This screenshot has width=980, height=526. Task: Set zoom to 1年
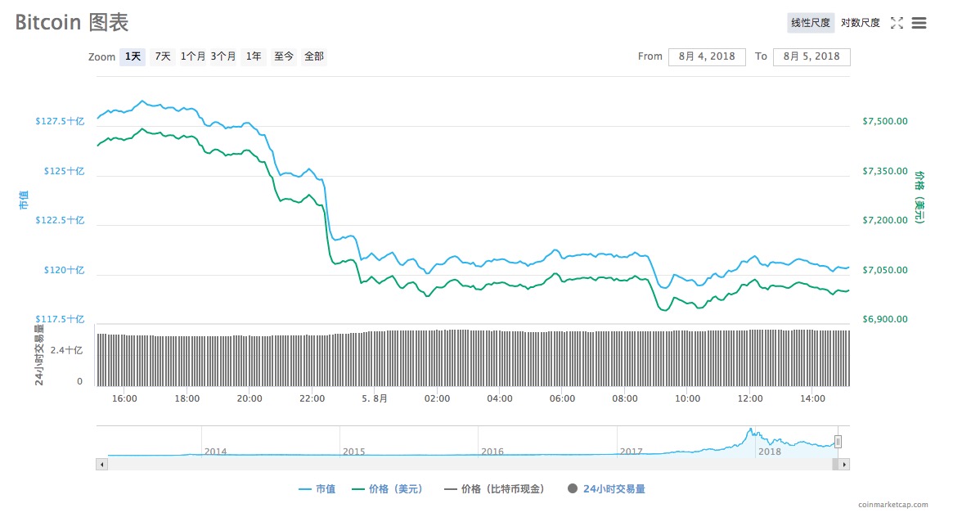pyautogui.click(x=253, y=56)
